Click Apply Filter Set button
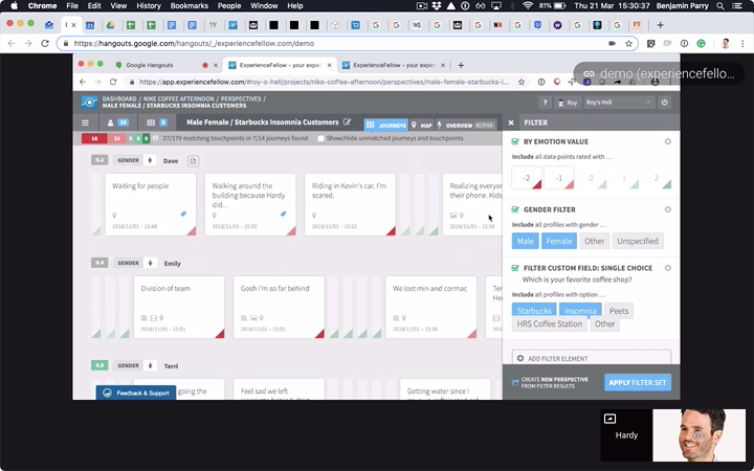This screenshot has height=471, width=754. (x=638, y=382)
